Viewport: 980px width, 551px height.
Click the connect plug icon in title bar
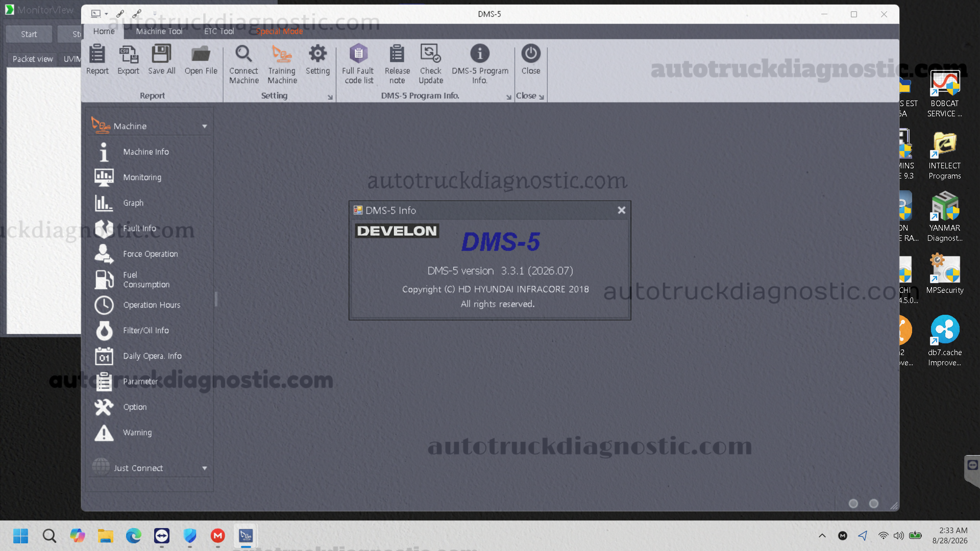click(x=120, y=14)
